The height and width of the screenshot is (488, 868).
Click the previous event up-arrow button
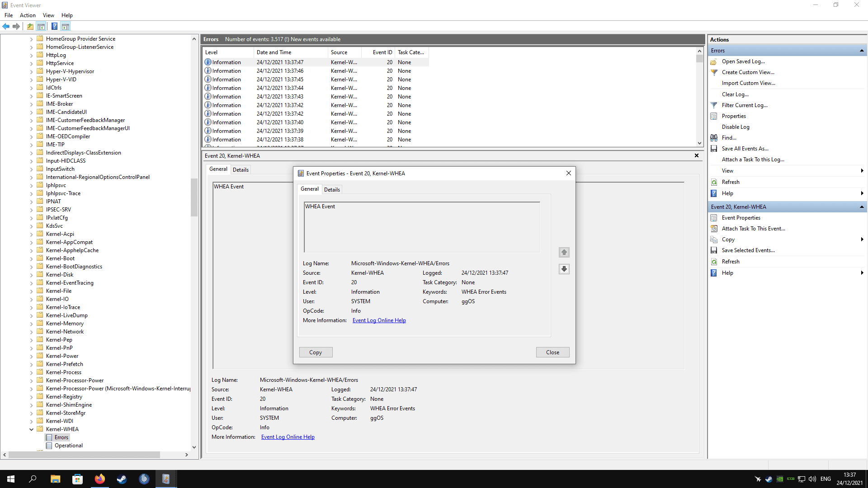tap(564, 252)
